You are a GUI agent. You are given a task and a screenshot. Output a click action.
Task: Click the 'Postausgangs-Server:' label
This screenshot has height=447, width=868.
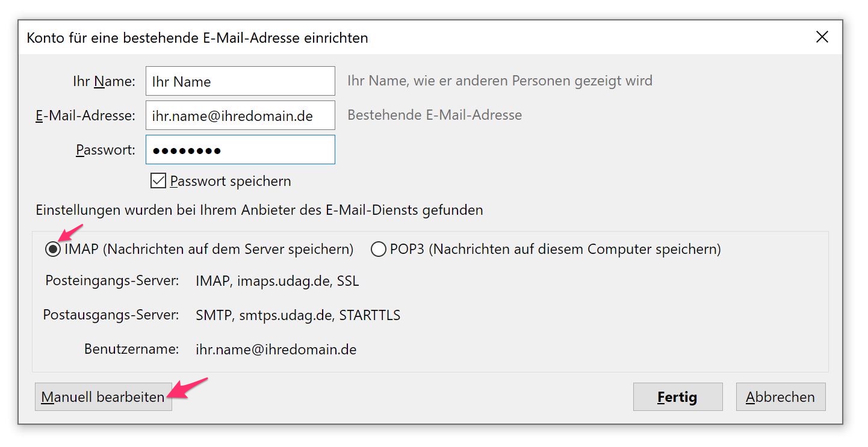point(111,315)
